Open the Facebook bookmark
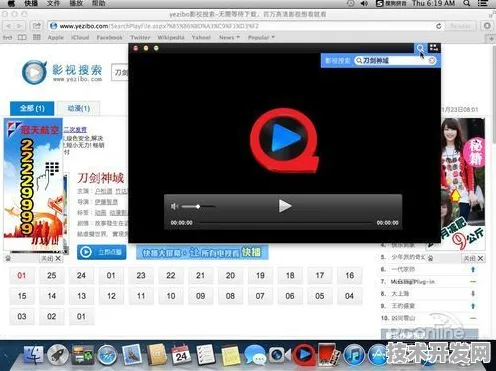 tap(110, 37)
